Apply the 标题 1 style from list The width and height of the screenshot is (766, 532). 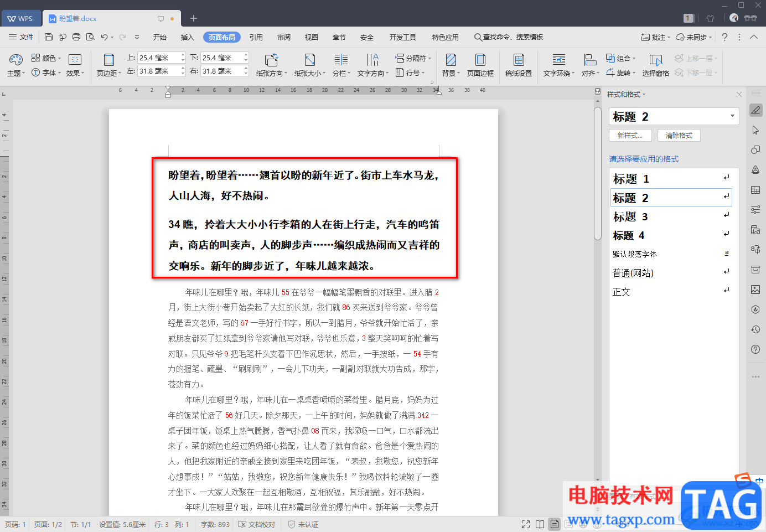pyautogui.click(x=671, y=179)
